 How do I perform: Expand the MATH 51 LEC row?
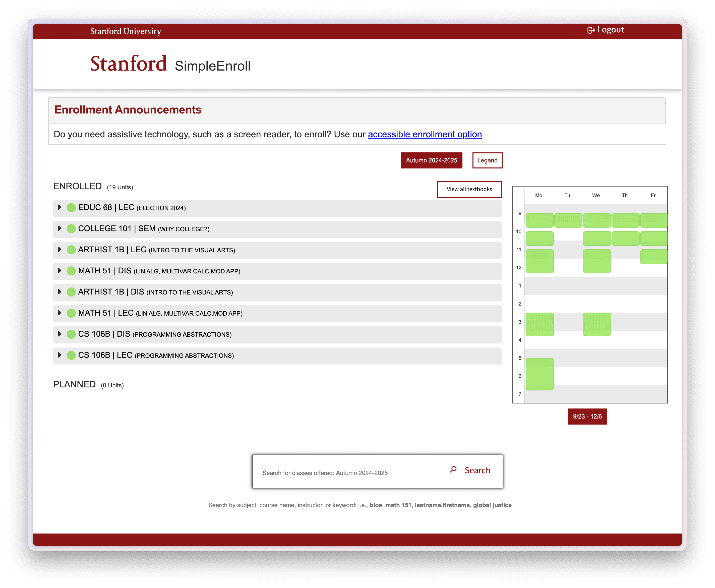pos(59,313)
